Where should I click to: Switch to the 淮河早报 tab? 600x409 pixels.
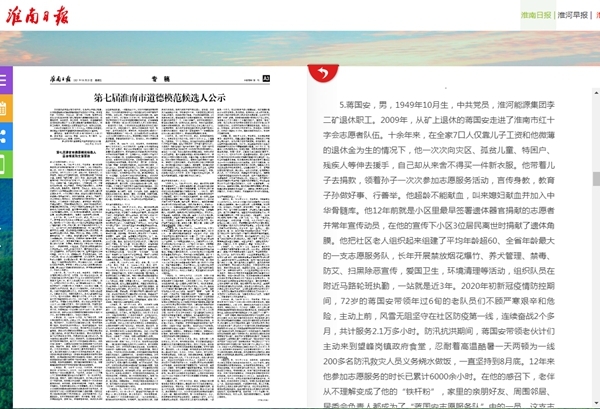coord(572,16)
